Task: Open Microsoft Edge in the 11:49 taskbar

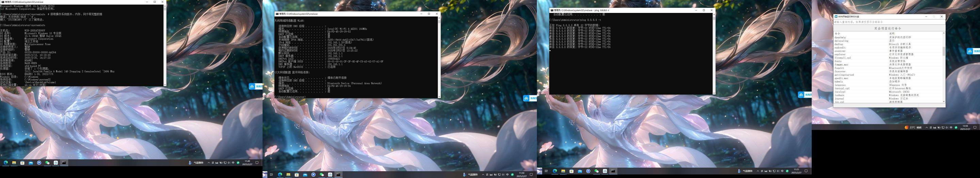Action: pos(6,163)
